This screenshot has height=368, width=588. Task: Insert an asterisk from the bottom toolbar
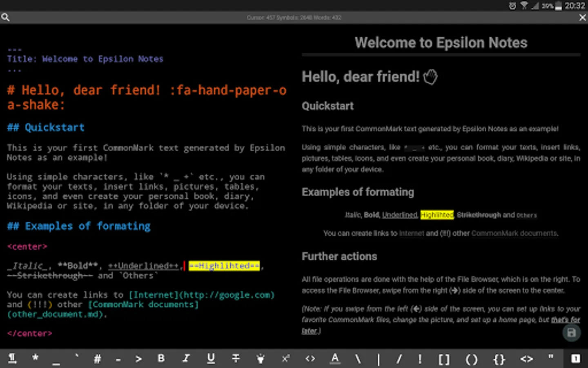[x=36, y=357]
